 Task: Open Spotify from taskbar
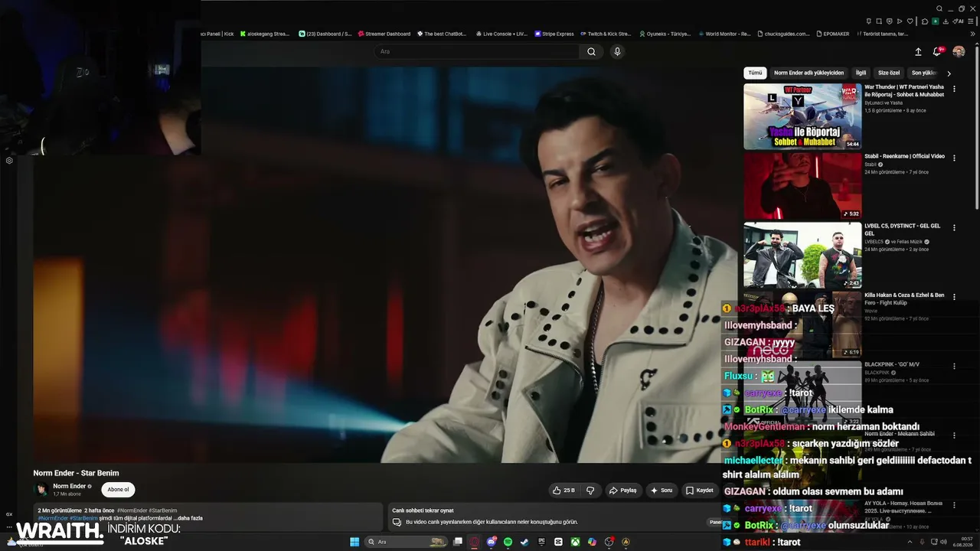[x=508, y=542]
